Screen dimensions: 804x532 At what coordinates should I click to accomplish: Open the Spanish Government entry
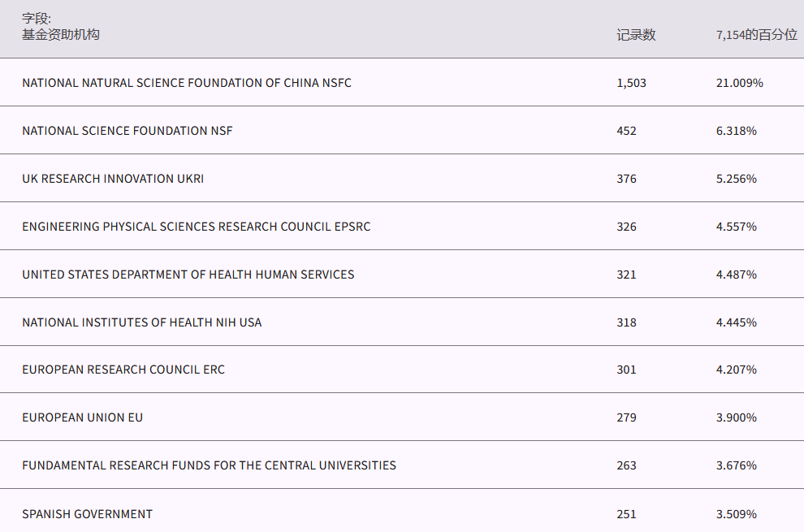[87, 513]
